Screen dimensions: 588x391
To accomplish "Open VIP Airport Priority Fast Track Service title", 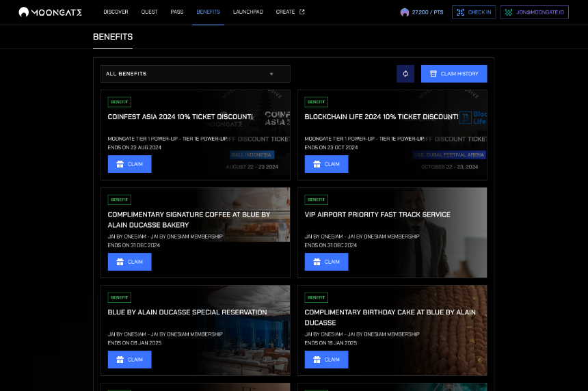I will (377, 215).
